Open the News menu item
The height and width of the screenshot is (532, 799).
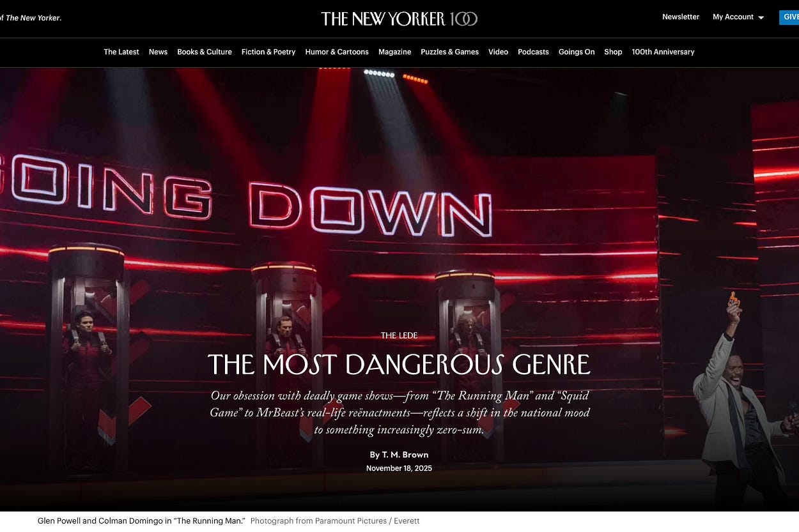(x=158, y=52)
